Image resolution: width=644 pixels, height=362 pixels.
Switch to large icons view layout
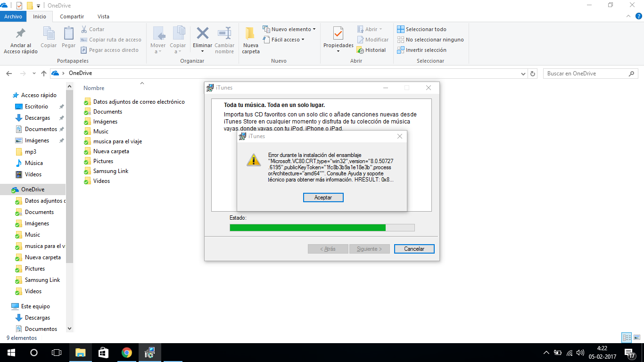636,337
